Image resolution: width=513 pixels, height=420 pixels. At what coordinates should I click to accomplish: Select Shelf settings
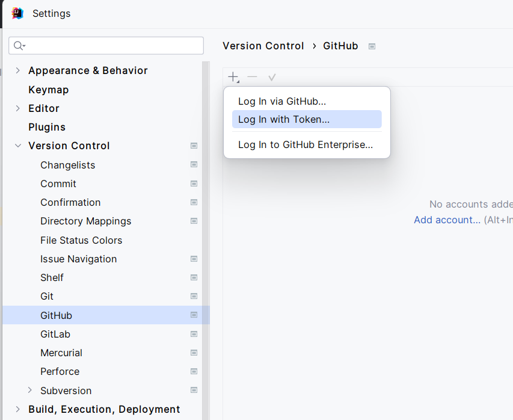pyautogui.click(x=52, y=277)
